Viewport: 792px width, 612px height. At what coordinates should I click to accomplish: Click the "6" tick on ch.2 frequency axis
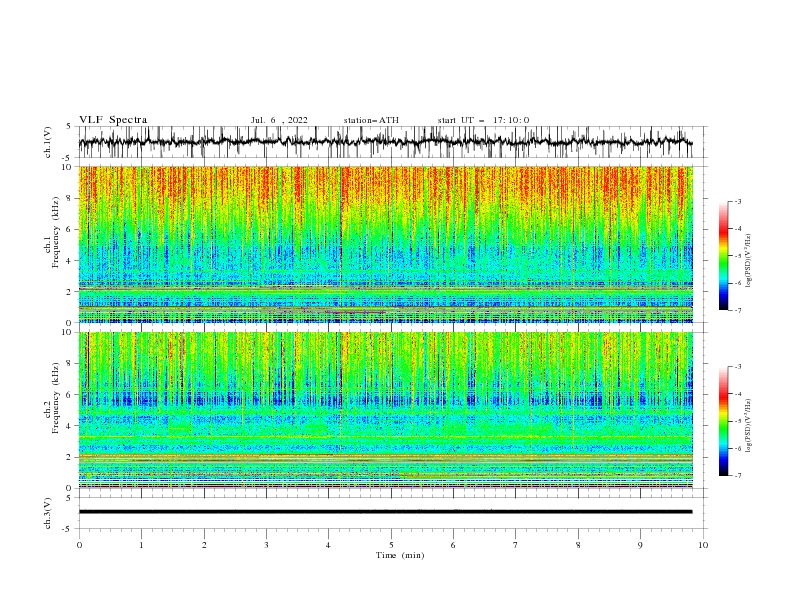(x=71, y=394)
